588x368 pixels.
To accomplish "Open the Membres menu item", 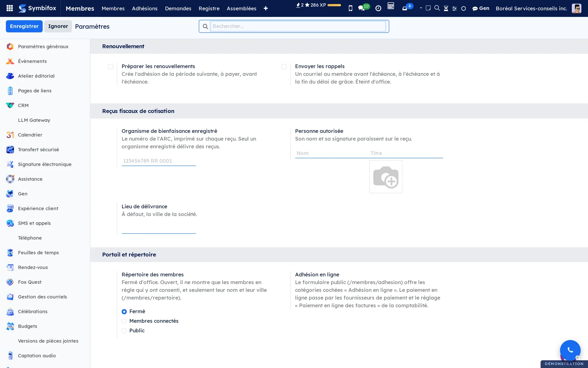I will 113,8.
